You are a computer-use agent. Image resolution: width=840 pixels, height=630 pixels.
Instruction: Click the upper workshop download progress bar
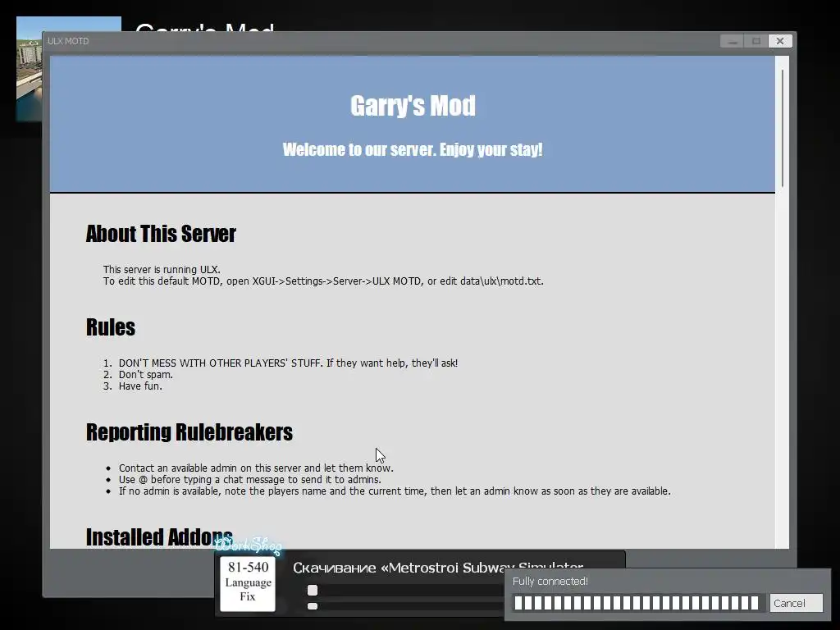405,590
